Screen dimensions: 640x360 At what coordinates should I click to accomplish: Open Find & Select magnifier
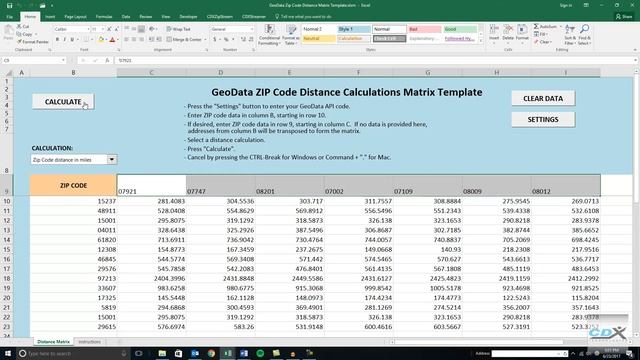584,34
